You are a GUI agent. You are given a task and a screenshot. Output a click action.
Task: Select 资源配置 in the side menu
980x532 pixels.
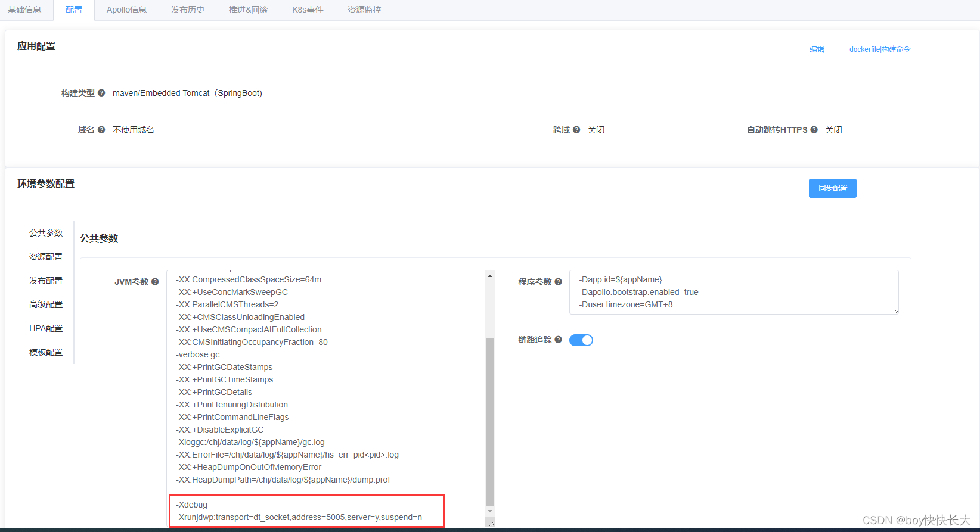point(46,257)
